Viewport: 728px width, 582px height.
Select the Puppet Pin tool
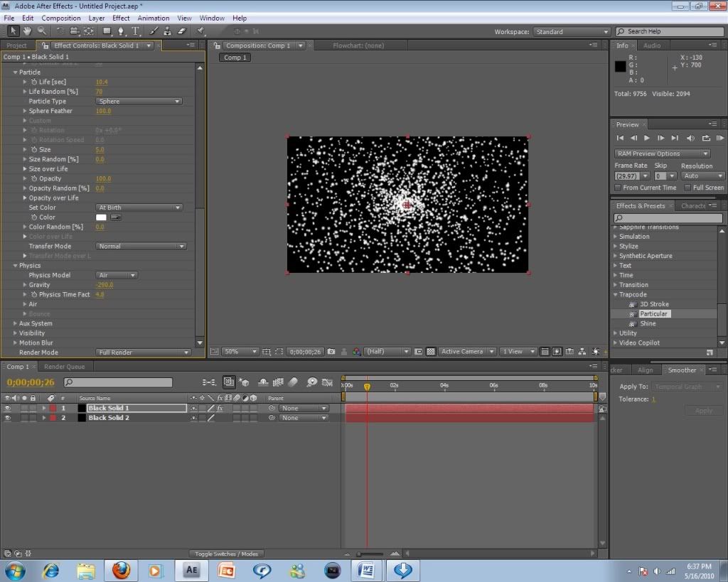point(201,31)
